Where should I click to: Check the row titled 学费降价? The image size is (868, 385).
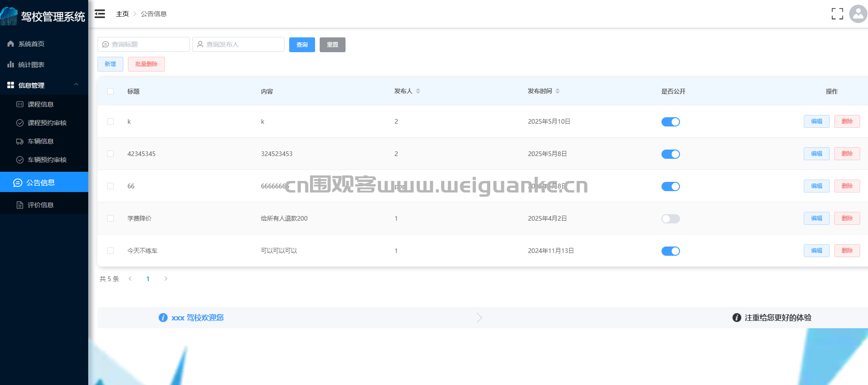[x=110, y=218]
